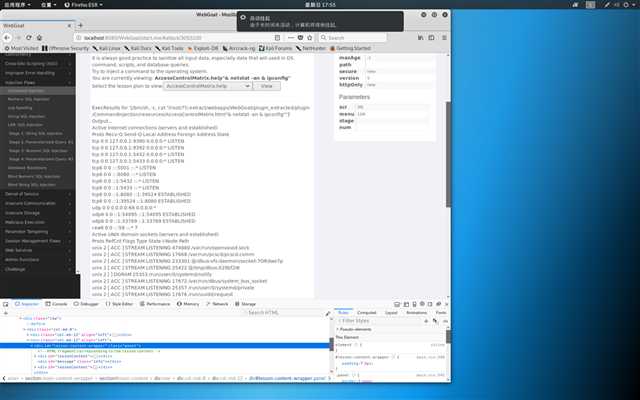Open the Firefox ESR menu in top panel
The width and height of the screenshot is (640, 400).
click(83, 5)
